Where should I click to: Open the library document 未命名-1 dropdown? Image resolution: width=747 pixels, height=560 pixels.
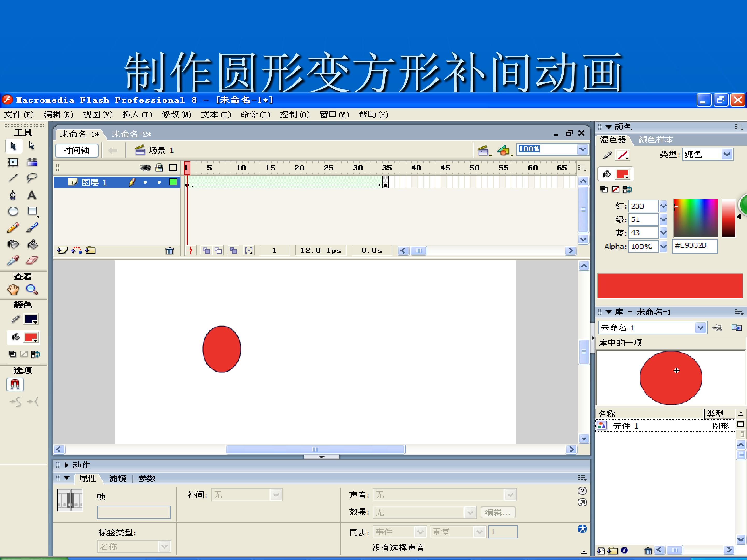(x=701, y=328)
